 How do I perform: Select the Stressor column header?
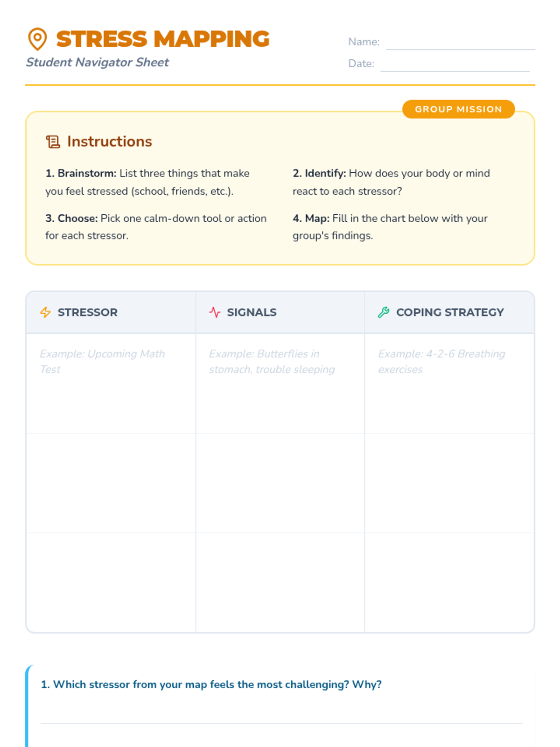tap(111, 312)
